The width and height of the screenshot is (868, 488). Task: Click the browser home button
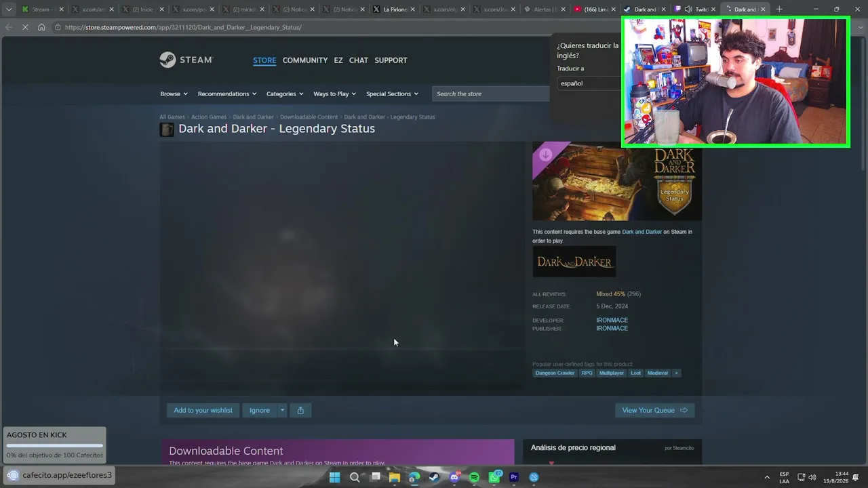[x=41, y=27]
